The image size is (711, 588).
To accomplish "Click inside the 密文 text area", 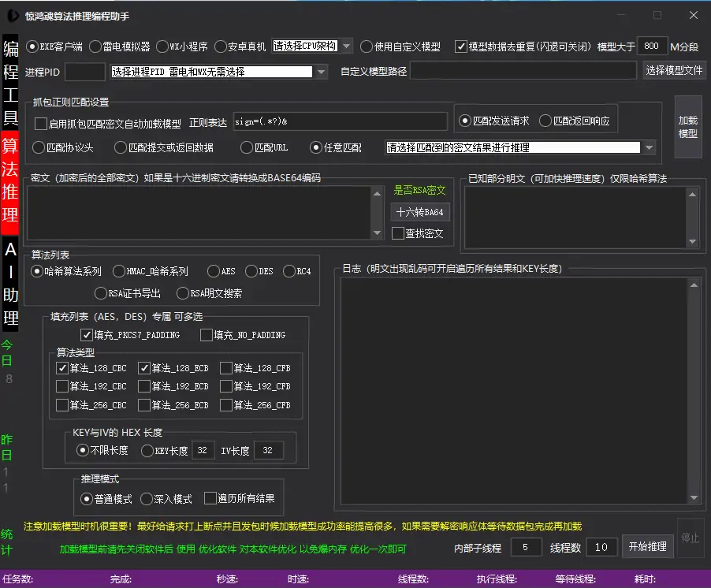I will pyautogui.click(x=199, y=213).
